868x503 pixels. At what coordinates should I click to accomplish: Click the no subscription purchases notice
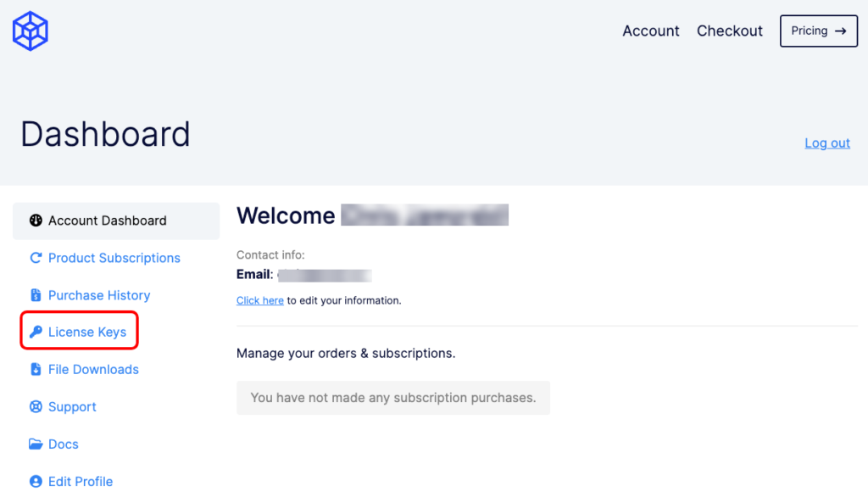coord(393,398)
